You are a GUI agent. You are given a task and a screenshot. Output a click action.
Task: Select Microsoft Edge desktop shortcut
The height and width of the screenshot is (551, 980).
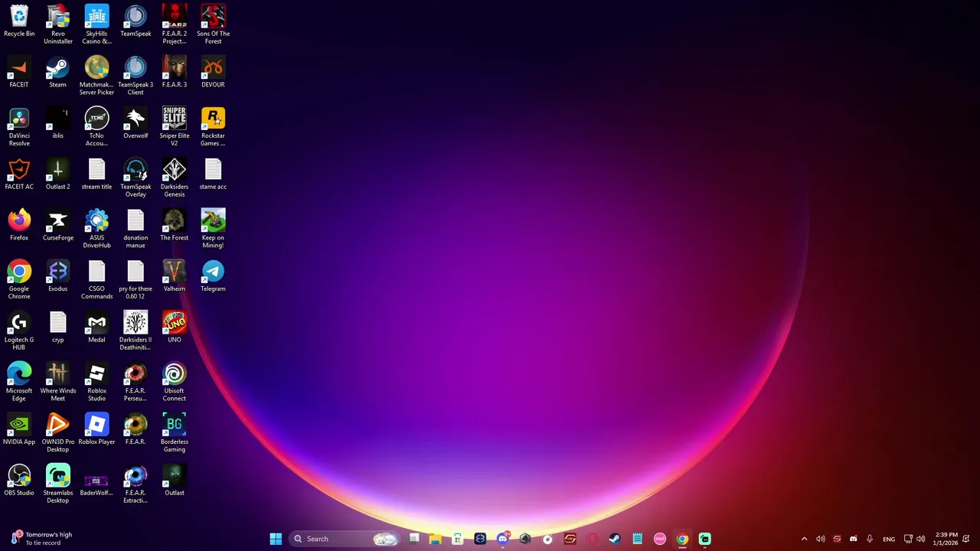click(19, 382)
